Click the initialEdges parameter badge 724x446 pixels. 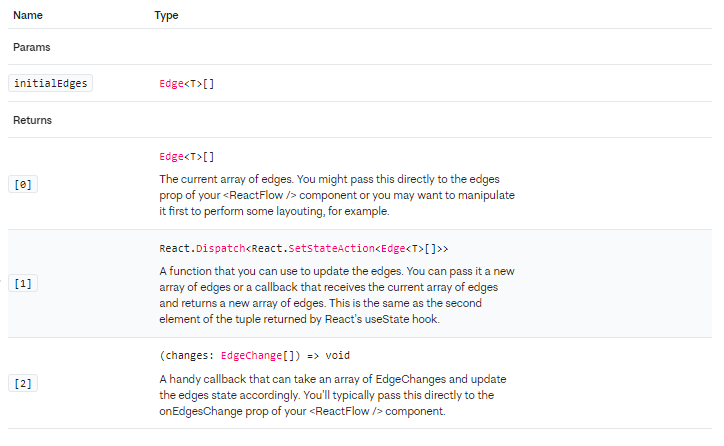[x=50, y=84]
